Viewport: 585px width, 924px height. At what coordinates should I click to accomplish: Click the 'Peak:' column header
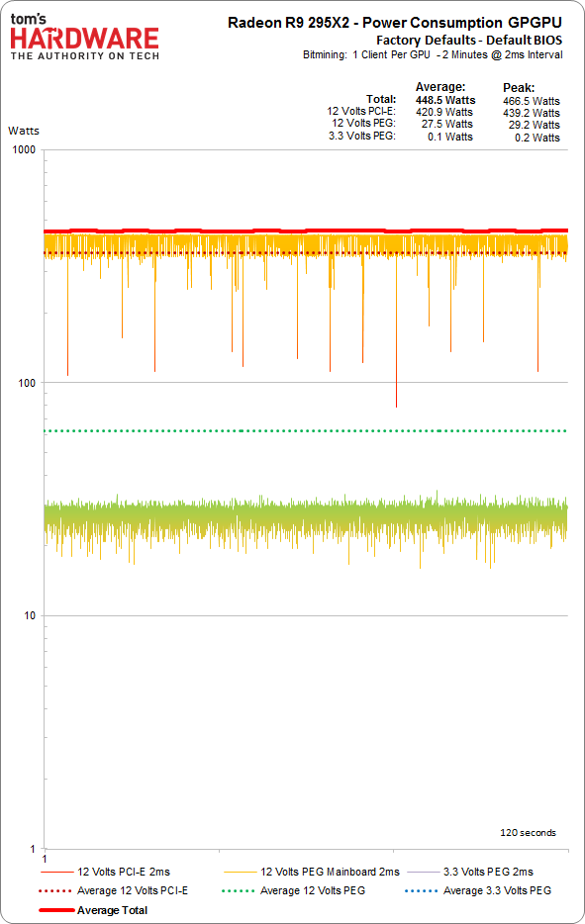pos(519,88)
